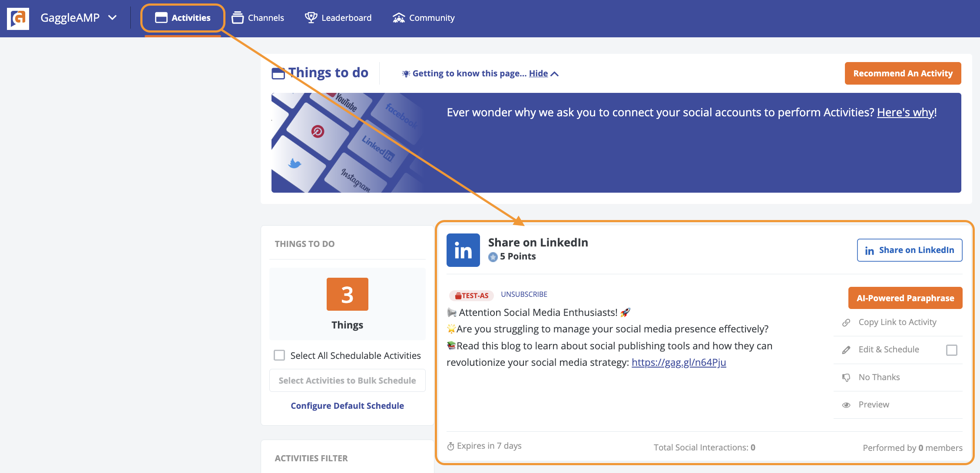
Task: Collapse the getting-to-know chevron arrow
Action: (555, 74)
